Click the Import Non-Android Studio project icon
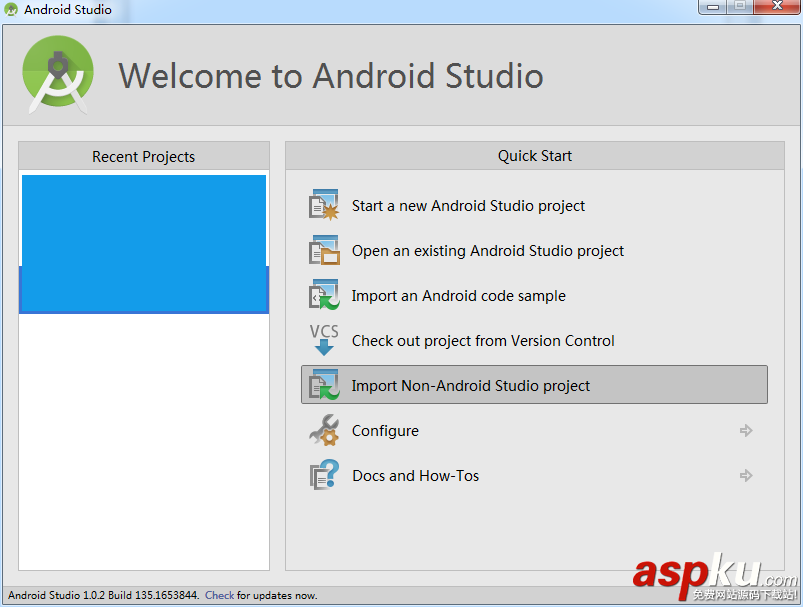Image resolution: width=803 pixels, height=607 pixels. 324,385
